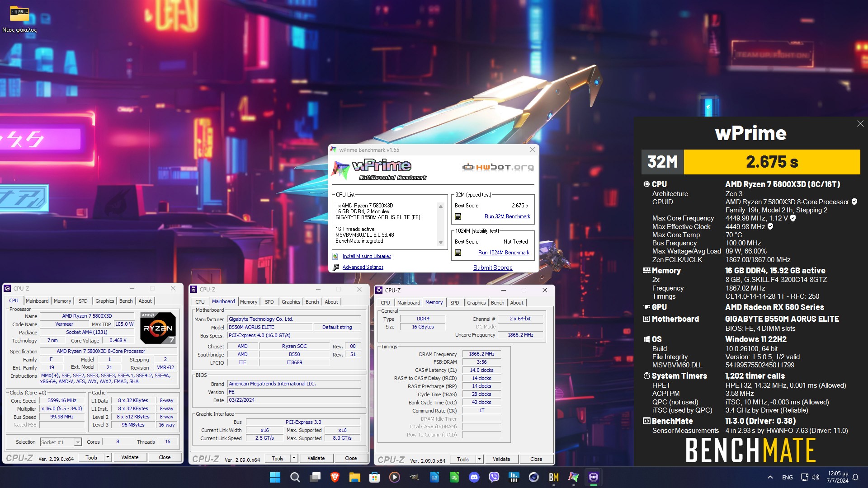Image resolution: width=868 pixels, height=488 pixels.
Task: Open LibreOffice Calc from the taskbar
Action: tap(454, 477)
